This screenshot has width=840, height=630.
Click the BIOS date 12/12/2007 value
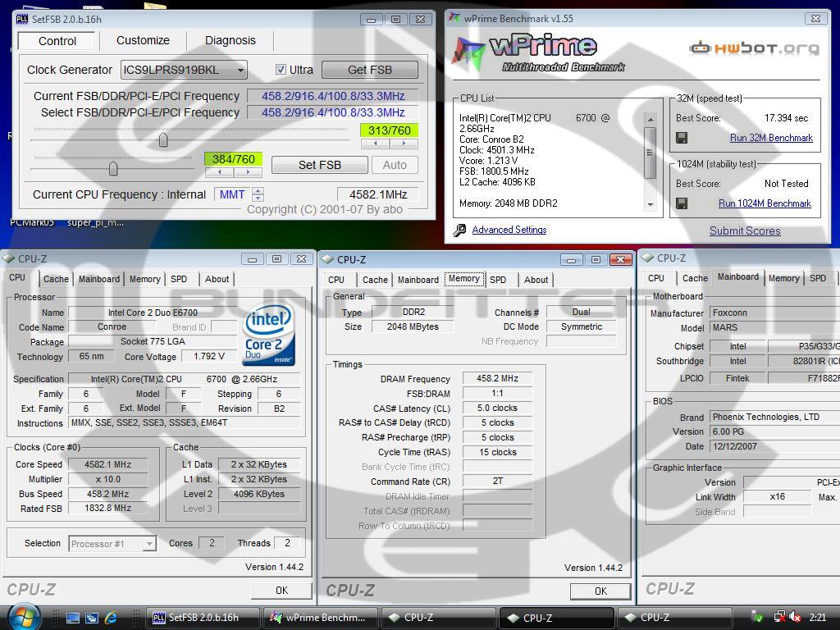coord(774,446)
